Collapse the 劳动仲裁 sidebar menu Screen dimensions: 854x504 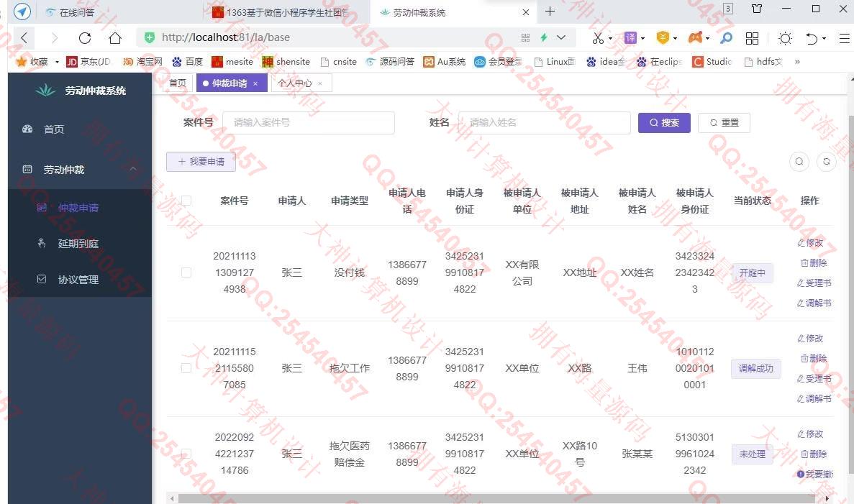tap(80, 169)
